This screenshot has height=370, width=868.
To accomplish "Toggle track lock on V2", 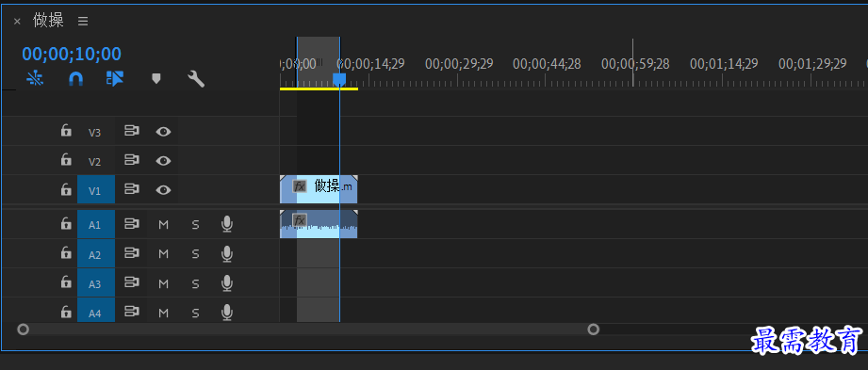I will pyautogui.click(x=66, y=160).
